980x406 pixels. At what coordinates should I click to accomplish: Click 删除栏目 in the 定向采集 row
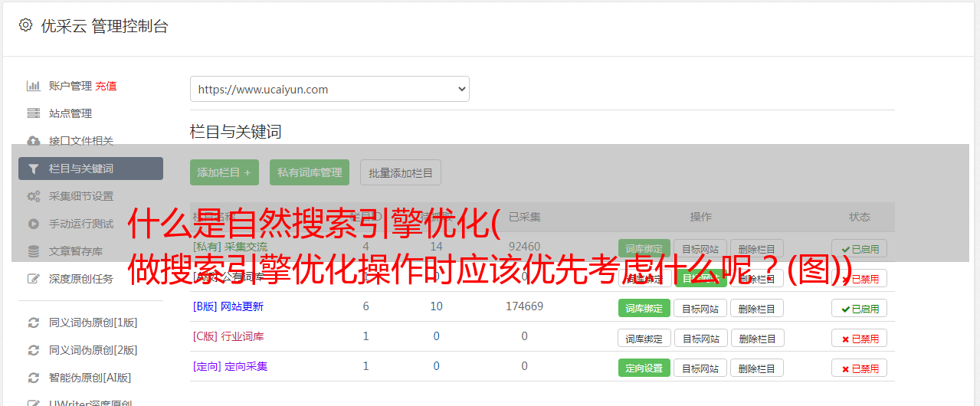757,368
